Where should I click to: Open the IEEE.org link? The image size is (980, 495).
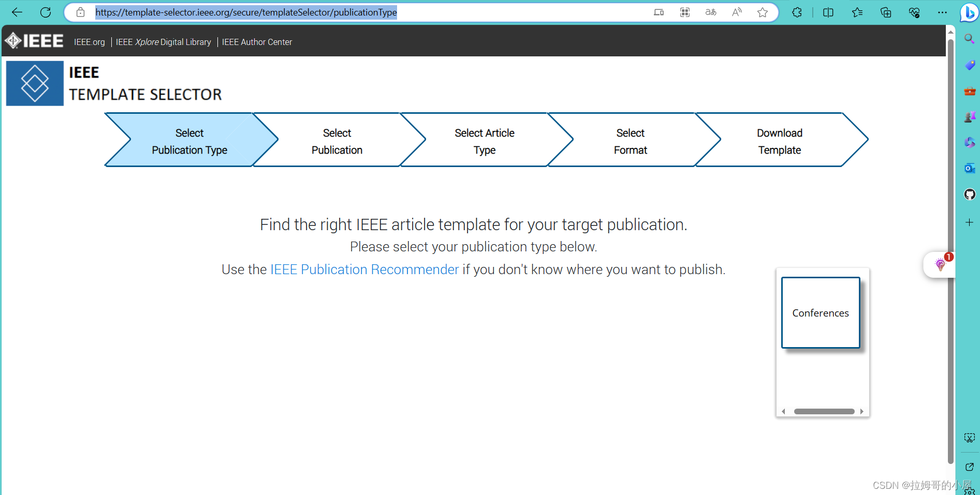pyautogui.click(x=90, y=42)
